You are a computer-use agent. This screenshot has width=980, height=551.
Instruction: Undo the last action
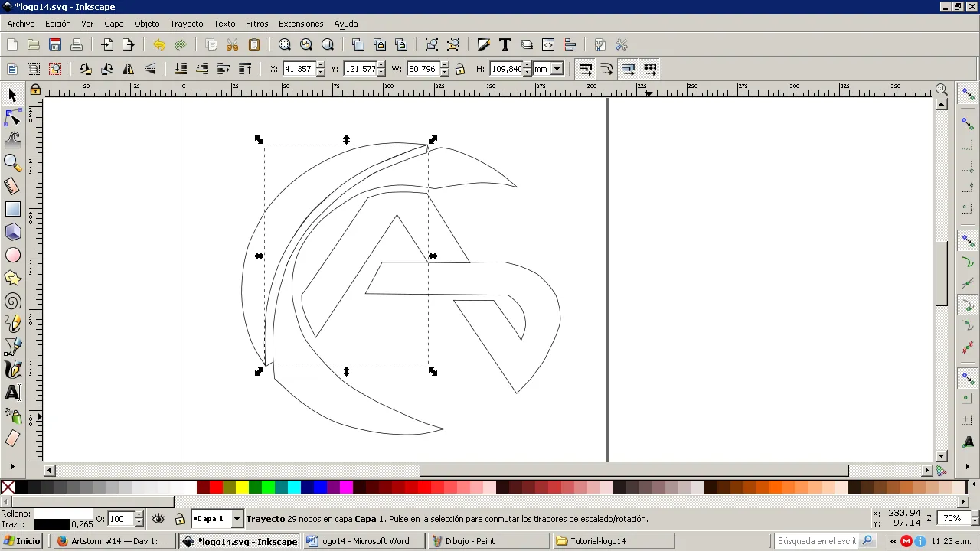coord(159,44)
